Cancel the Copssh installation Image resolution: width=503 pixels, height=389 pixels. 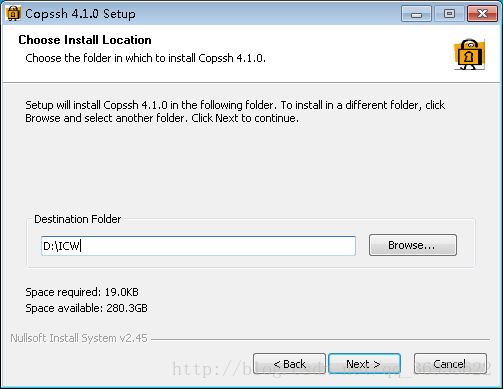(450, 364)
